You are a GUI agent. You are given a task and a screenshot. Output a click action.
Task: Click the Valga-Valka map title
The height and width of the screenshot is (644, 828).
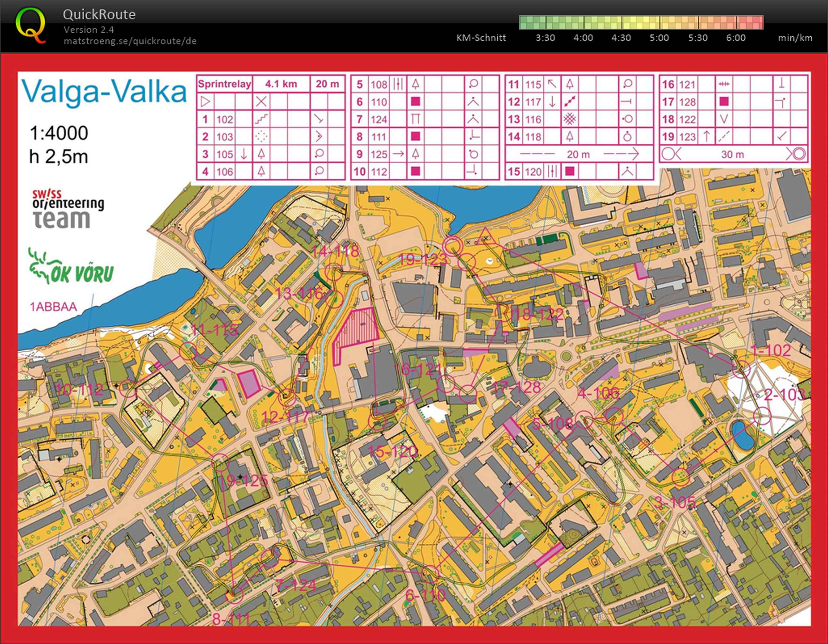(x=104, y=91)
